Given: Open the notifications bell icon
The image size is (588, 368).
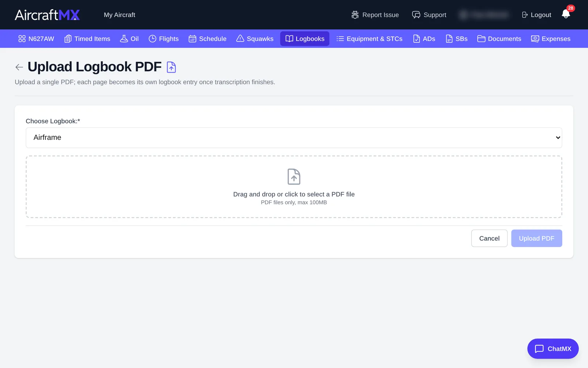Looking at the screenshot, I should pyautogui.click(x=566, y=14).
